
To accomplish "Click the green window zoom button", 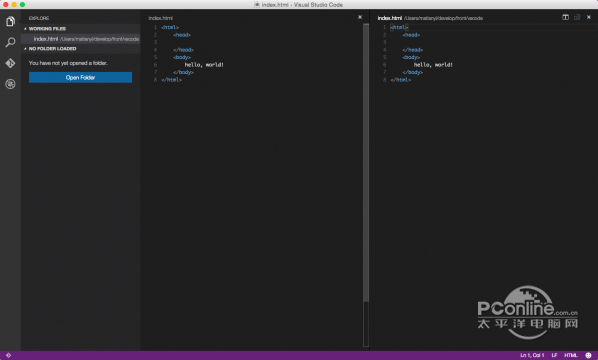I will point(23,5).
